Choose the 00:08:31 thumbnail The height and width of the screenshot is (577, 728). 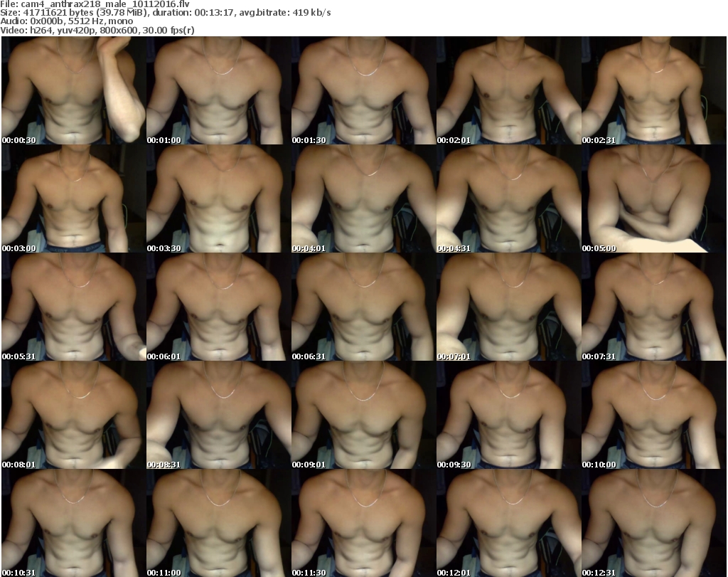tap(219, 415)
